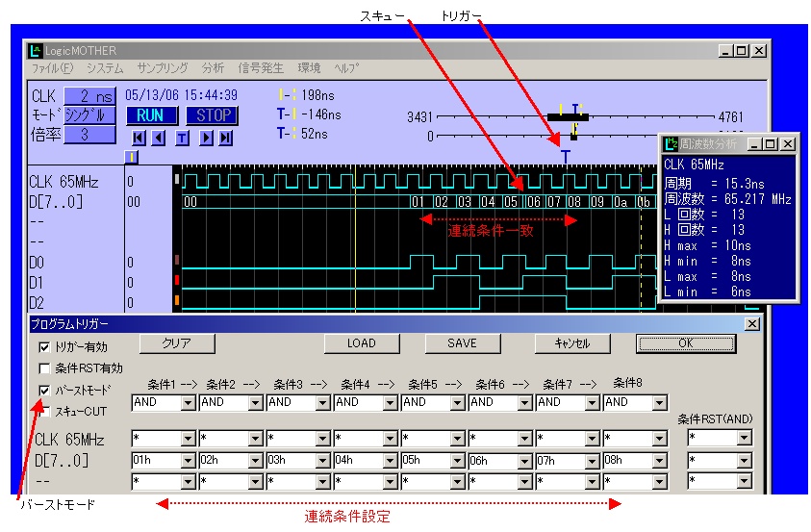Step forward with the right arrow button
811x532 pixels.
click(x=205, y=138)
